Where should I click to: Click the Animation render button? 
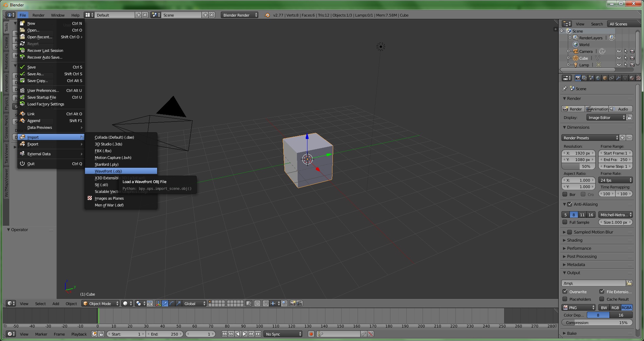597,109
